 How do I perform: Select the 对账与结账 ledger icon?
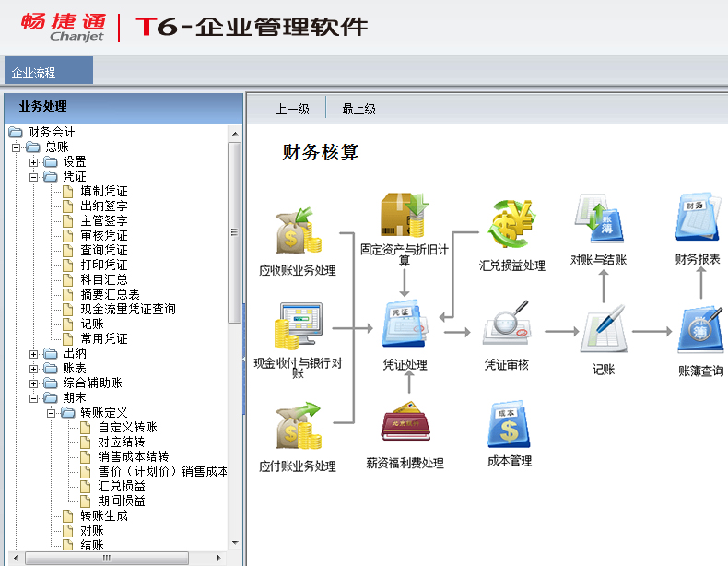pyautogui.click(x=598, y=220)
